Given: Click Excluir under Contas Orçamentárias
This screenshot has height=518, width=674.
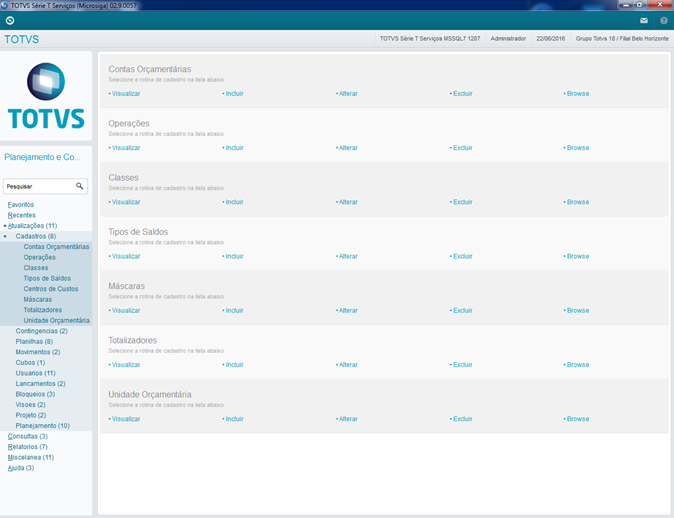Looking at the screenshot, I should 461,93.
